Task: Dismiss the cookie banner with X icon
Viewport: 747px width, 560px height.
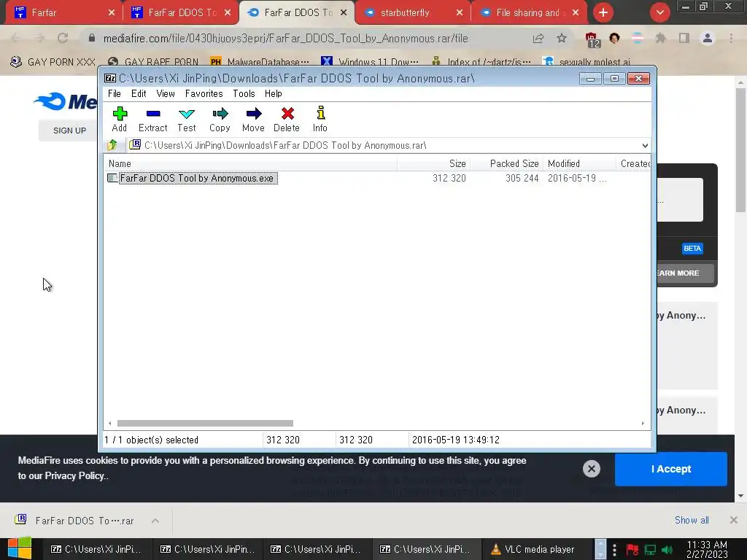Action: pyautogui.click(x=591, y=469)
